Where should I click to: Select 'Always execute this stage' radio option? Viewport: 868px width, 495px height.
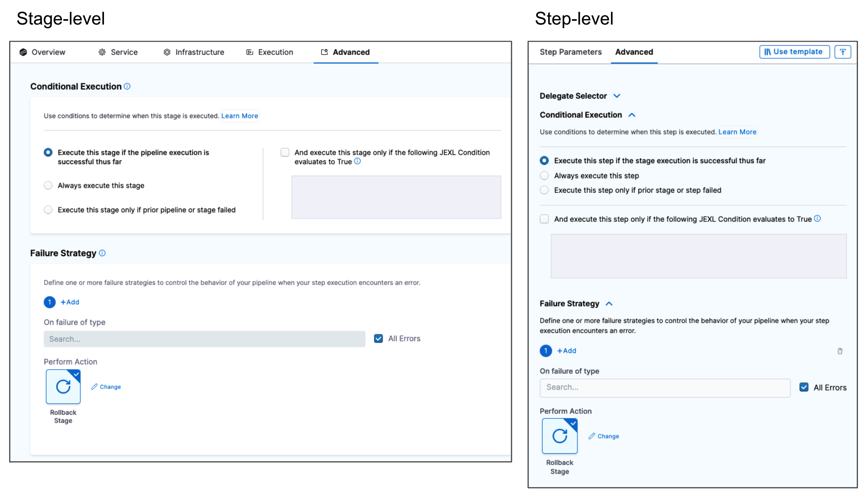(48, 185)
